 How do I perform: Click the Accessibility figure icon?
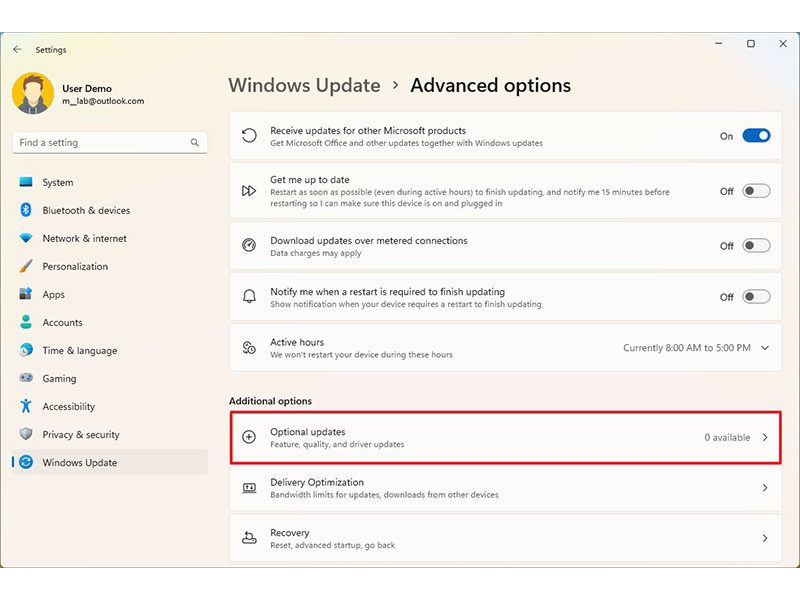(x=26, y=406)
